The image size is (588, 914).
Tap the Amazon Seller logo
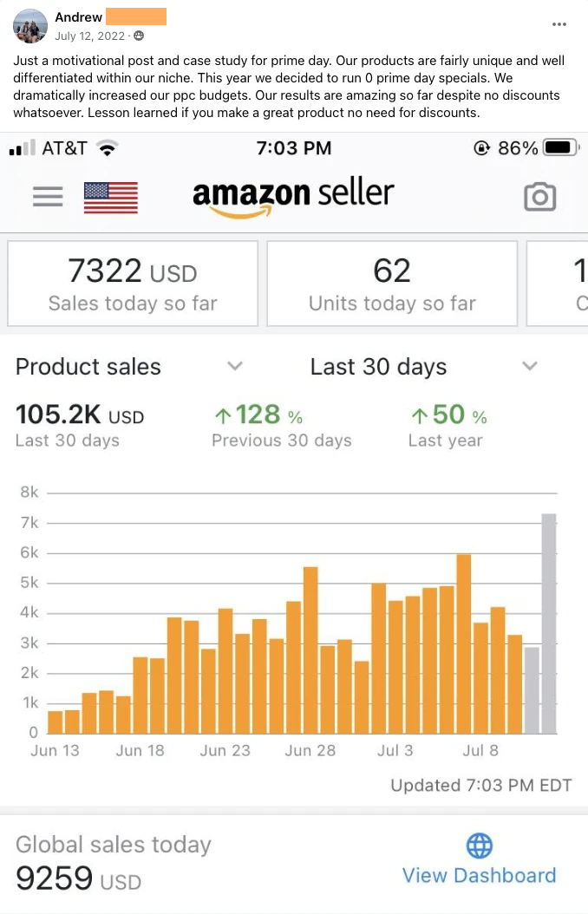click(x=293, y=196)
